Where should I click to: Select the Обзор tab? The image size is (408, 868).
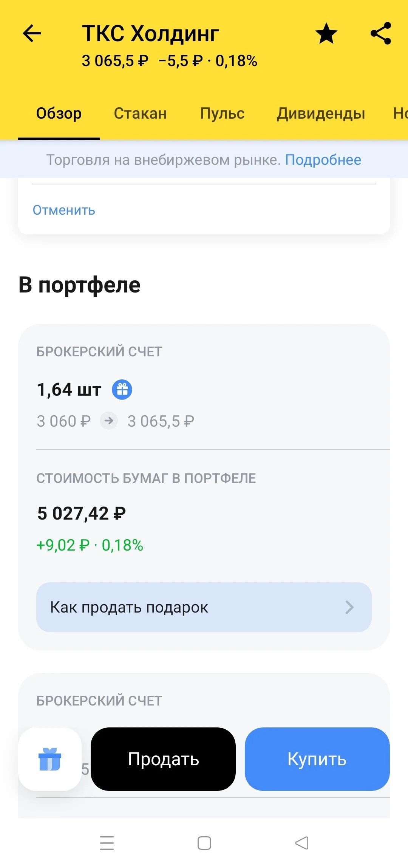(59, 113)
